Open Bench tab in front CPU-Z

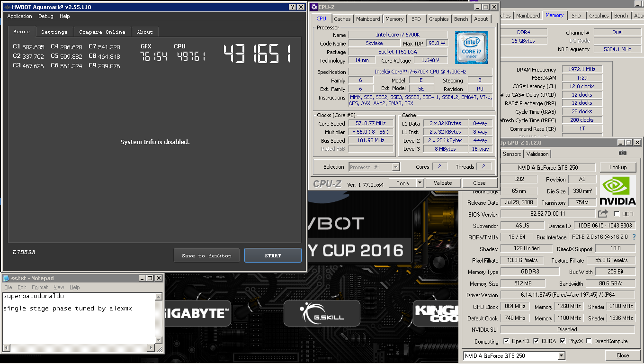point(461,19)
